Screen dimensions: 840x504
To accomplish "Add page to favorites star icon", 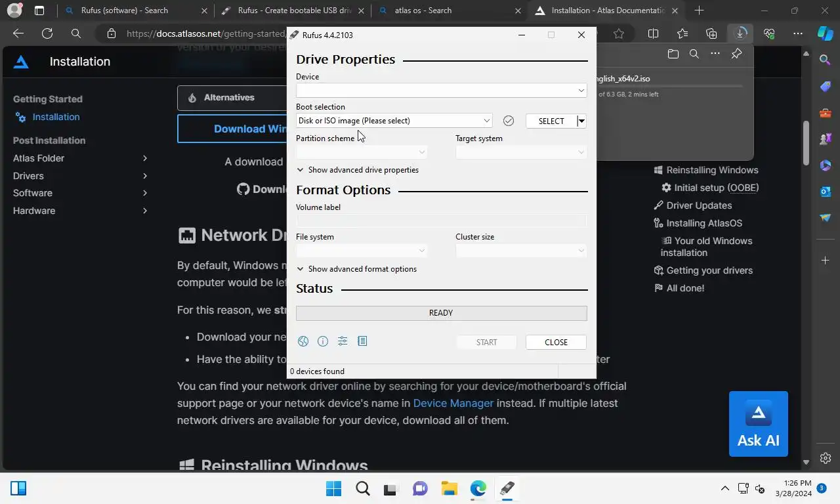I will 619,33.
